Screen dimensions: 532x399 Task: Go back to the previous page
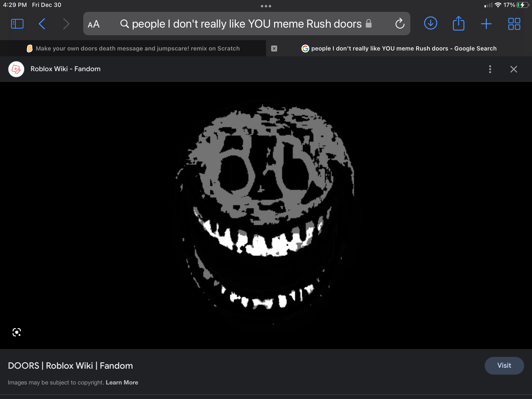42,24
